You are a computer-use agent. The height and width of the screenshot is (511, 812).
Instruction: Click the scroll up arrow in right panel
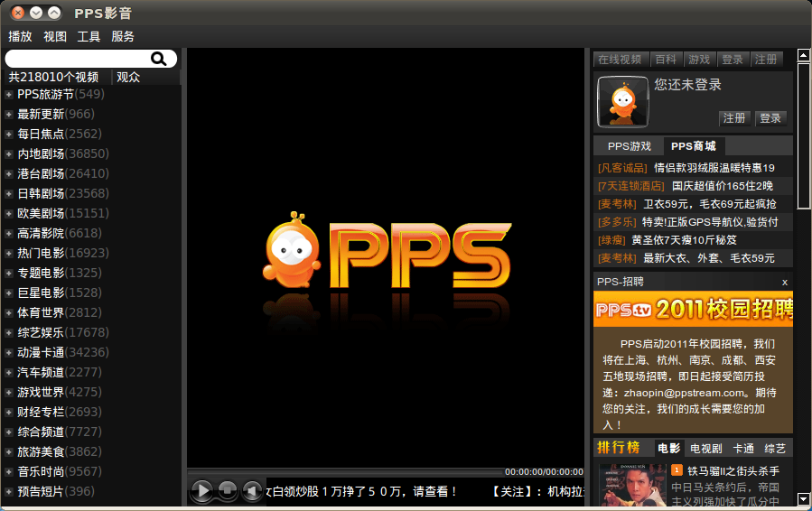803,55
